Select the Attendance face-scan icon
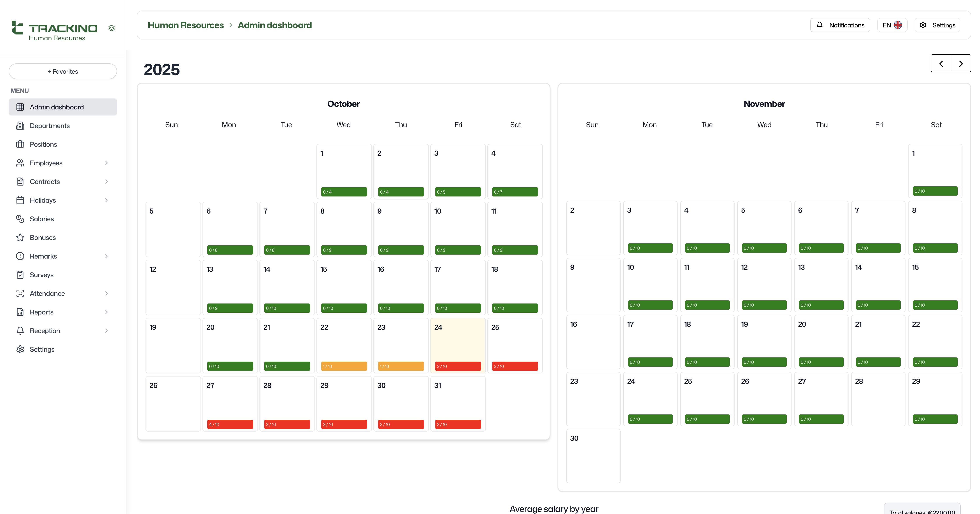 click(20, 293)
